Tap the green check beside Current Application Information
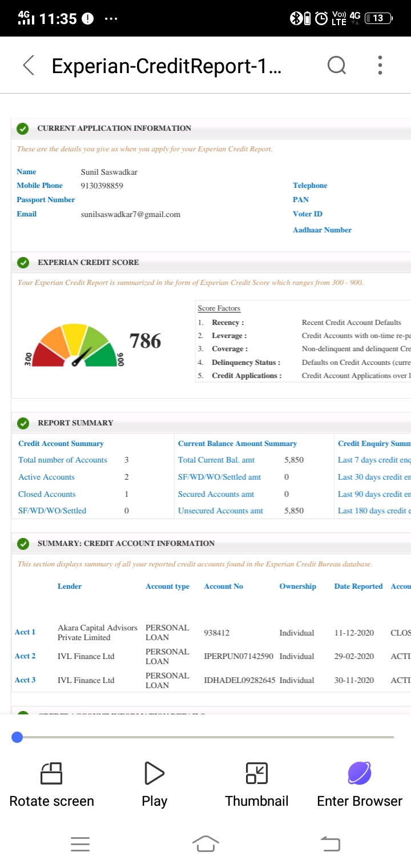The width and height of the screenshot is (411, 868). 22,128
